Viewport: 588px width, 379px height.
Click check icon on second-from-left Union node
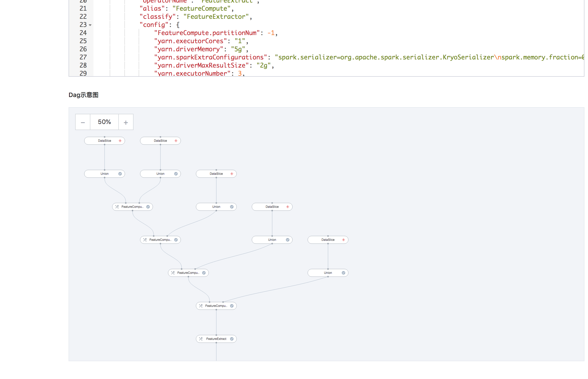[x=176, y=174]
